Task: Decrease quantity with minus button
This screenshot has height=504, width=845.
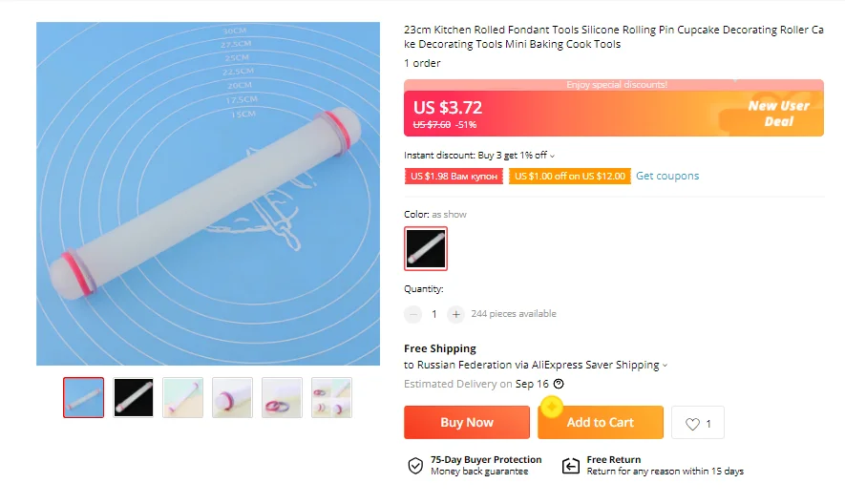Action: click(x=413, y=314)
